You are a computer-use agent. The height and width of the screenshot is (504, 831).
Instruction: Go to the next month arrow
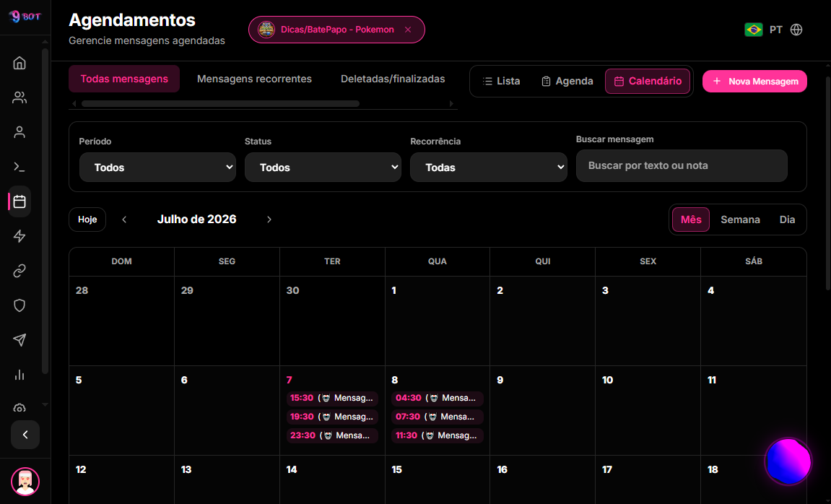269,220
